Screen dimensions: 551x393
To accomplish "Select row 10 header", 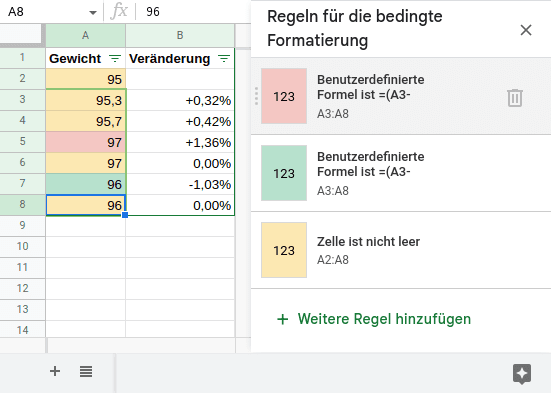I will click(22, 246).
